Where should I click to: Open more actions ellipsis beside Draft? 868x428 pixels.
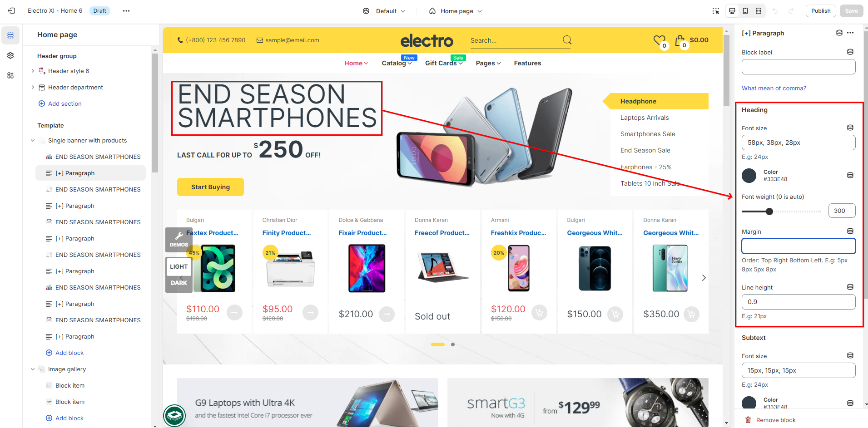(x=126, y=11)
